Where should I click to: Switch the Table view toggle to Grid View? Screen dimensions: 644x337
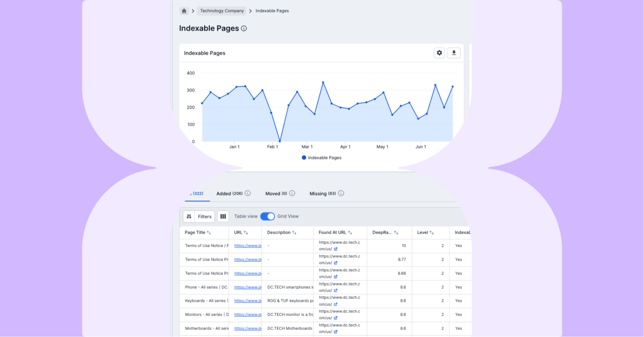[x=267, y=216]
